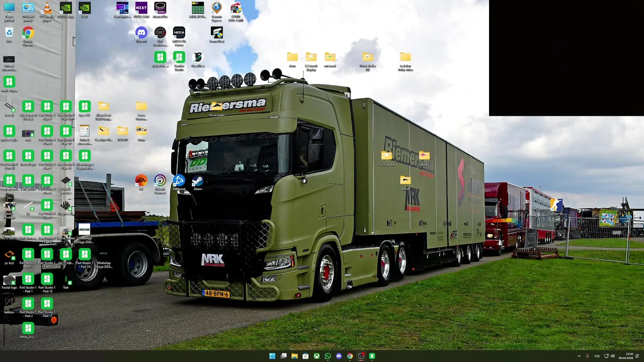Select the Tento počítač desktop icon

tap(9, 12)
